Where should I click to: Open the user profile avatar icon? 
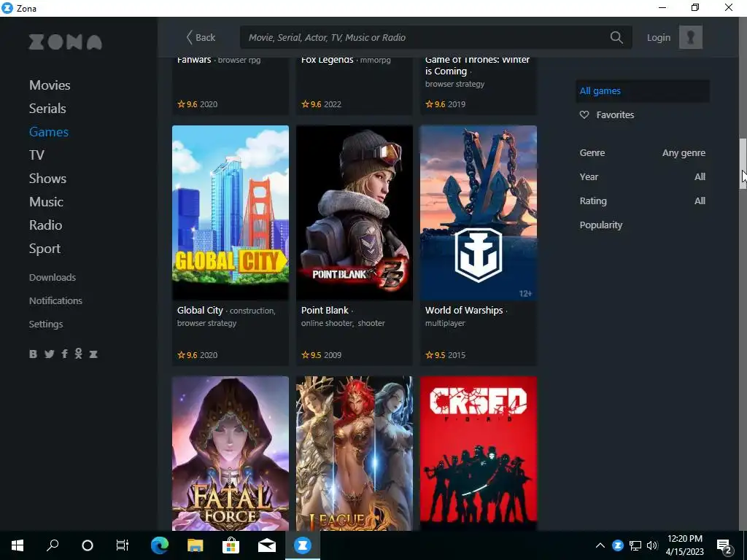(690, 37)
